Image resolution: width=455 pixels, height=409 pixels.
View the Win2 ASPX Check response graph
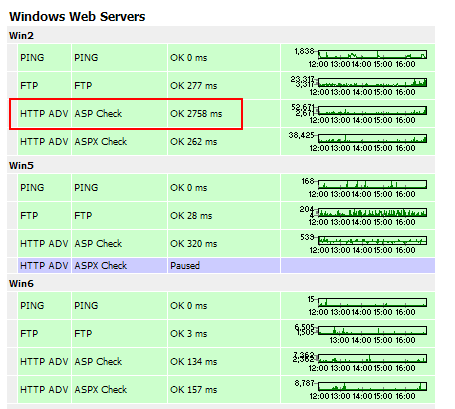click(358, 141)
